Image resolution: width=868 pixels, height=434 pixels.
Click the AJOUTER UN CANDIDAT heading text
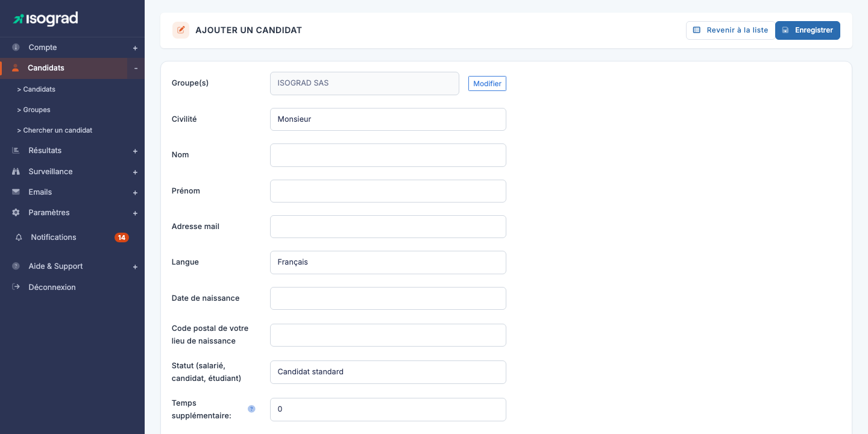pyautogui.click(x=248, y=30)
